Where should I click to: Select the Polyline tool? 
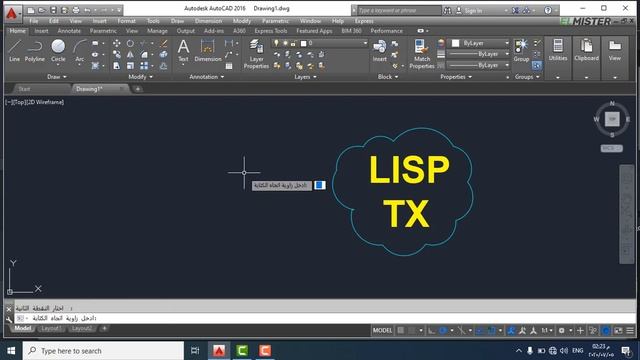(x=35, y=51)
